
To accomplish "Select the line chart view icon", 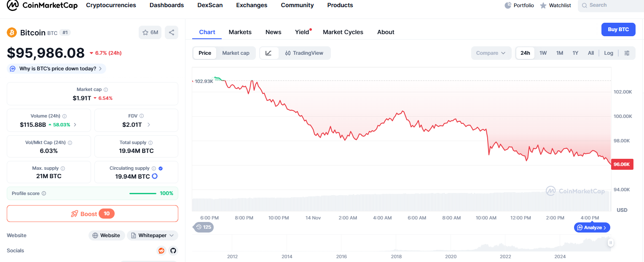I will pos(269,53).
